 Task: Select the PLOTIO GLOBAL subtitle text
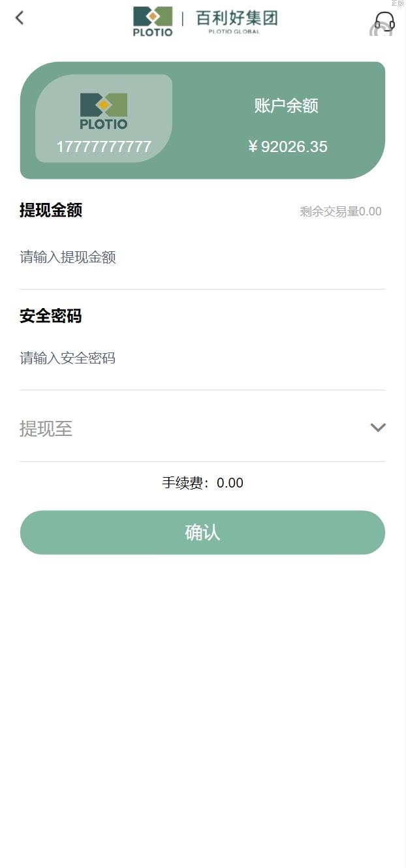pyautogui.click(x=234, y=31)
